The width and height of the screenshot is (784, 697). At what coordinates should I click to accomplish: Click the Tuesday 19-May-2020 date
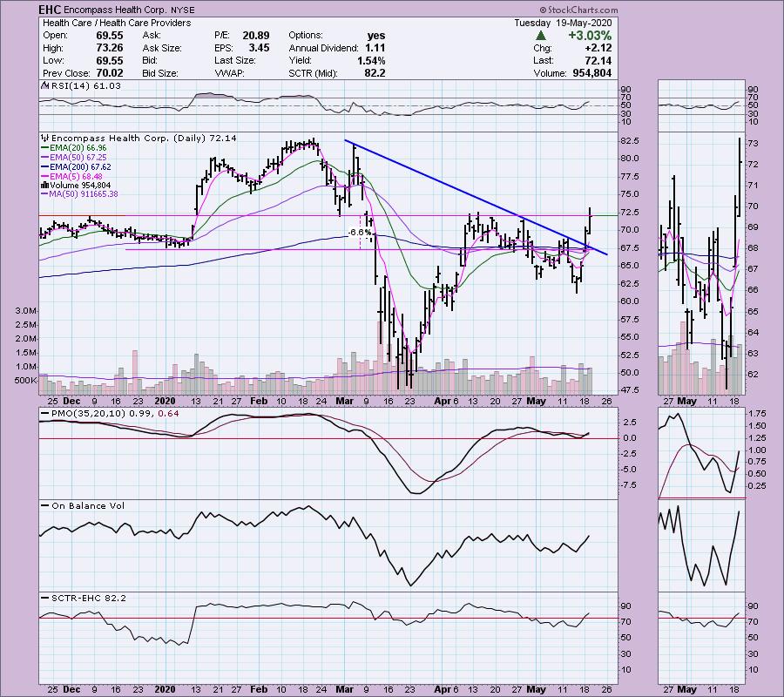point(563,23)
